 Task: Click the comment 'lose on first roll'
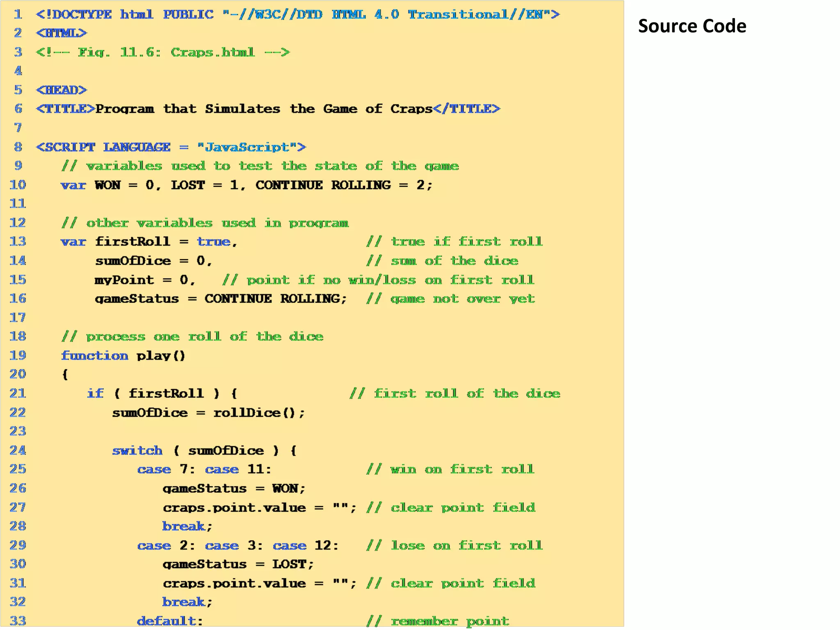click(454, 546)
